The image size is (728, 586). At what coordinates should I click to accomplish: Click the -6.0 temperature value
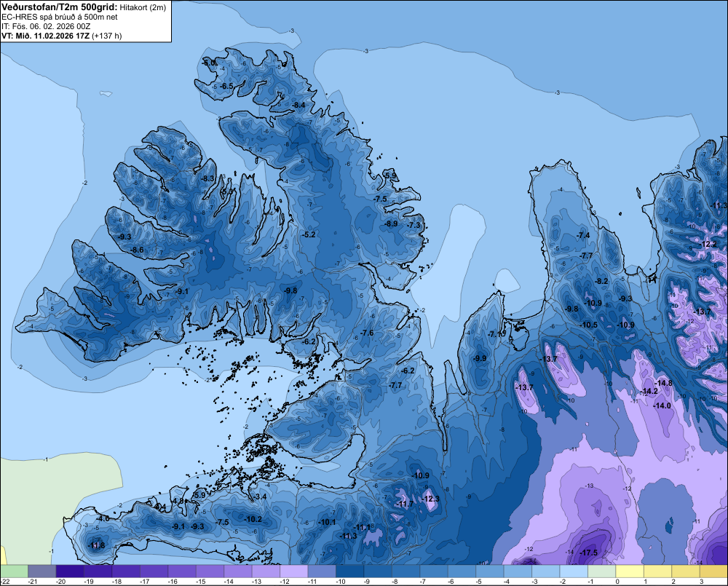(209, 63)
